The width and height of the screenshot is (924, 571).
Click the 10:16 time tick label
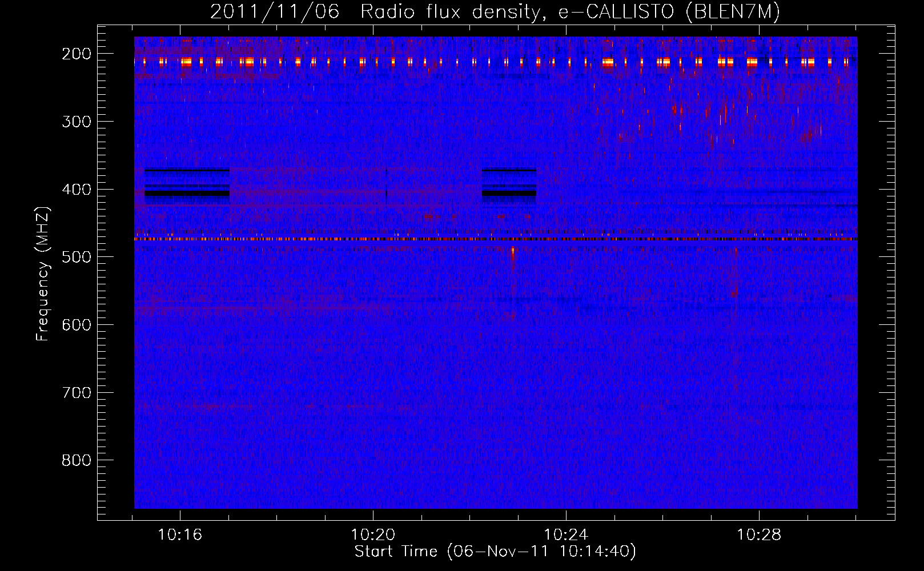click(180, 535)
